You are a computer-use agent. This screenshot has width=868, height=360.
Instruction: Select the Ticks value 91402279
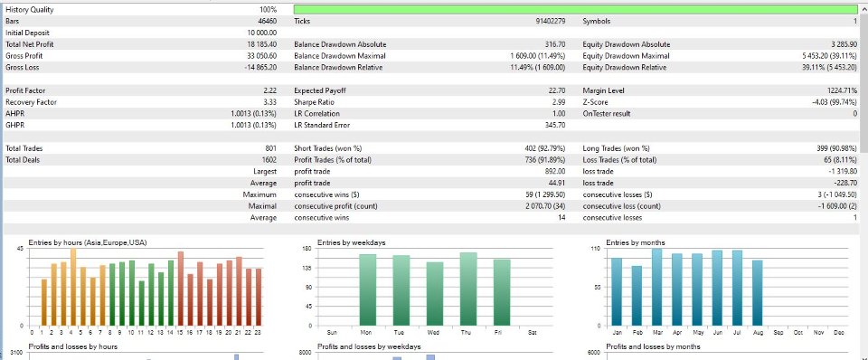coord(550,21)
